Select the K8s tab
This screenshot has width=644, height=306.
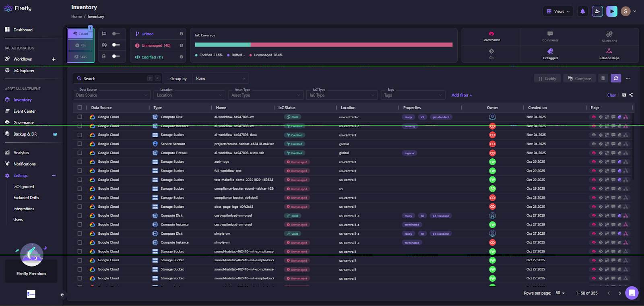point(80,45)
